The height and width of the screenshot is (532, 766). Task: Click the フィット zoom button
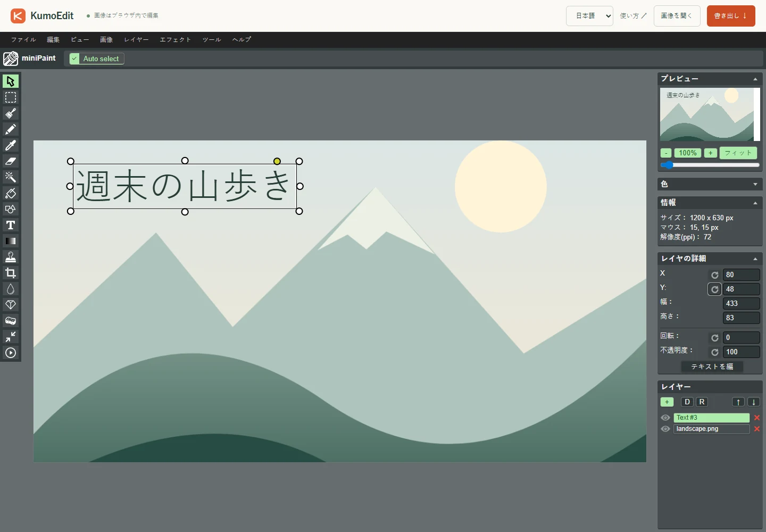(x=738, y=153)
